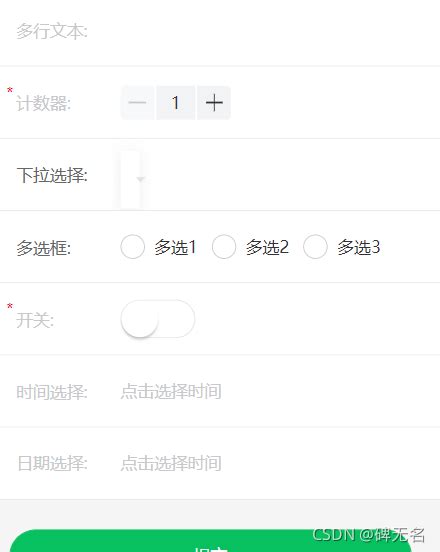Check the 多选2 checkbox circle
The height and width of the screenshot is (552, 440).
[x=224, y=247]
